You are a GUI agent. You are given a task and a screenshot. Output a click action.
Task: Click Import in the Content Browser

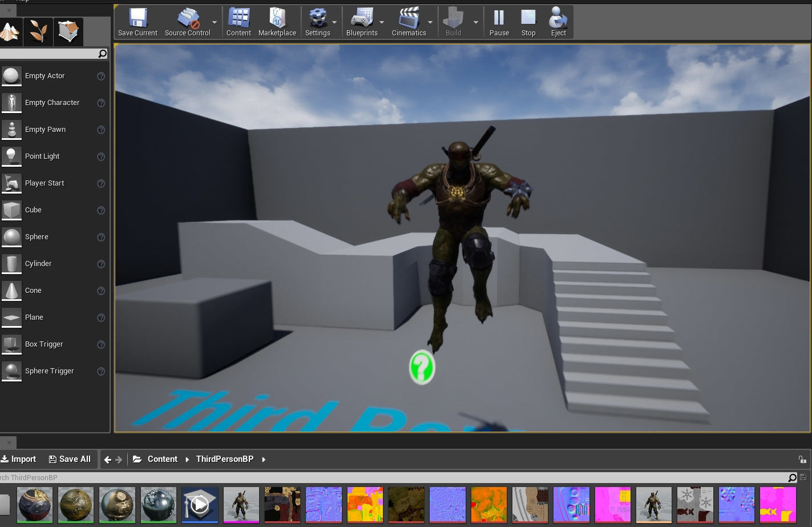[x=18, y=459]
